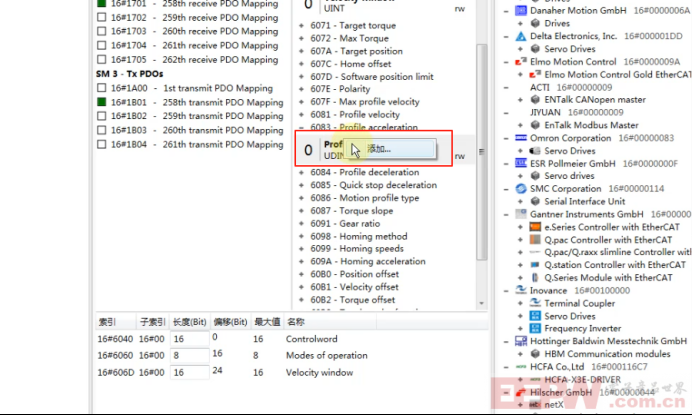Choose the 添加... context menu entry
Image resolution: width=692 pixels, height=415 pixels.
(x=390, y=149)
